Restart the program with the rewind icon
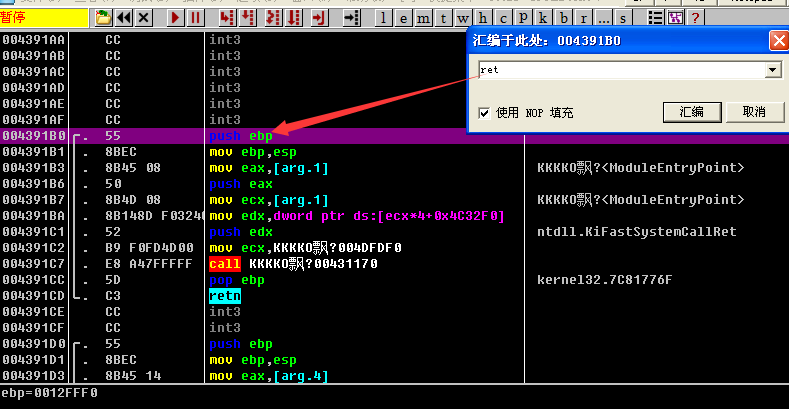Image resolution: width=789 pixels, height=409 pixels. tap(123, 18)
